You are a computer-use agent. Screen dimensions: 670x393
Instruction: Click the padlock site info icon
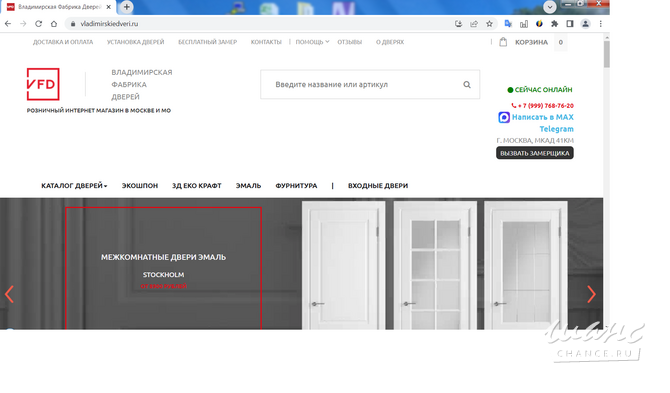pyautogui.click(x=73, y=24)
